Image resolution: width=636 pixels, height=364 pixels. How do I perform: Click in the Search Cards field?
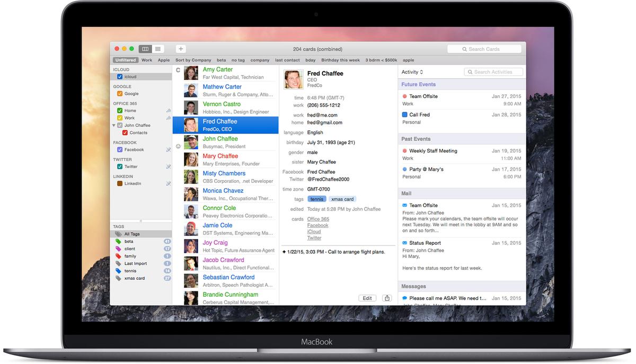485,49
